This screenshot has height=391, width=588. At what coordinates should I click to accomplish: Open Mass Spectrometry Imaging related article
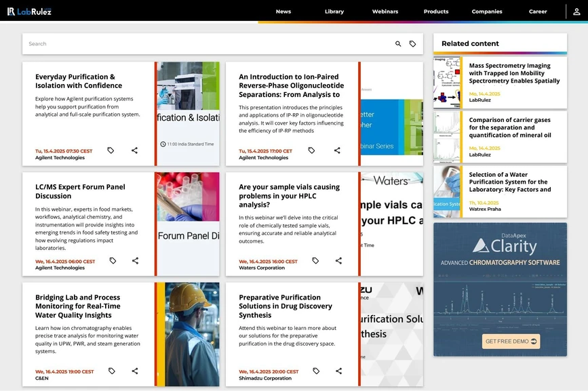514,73
